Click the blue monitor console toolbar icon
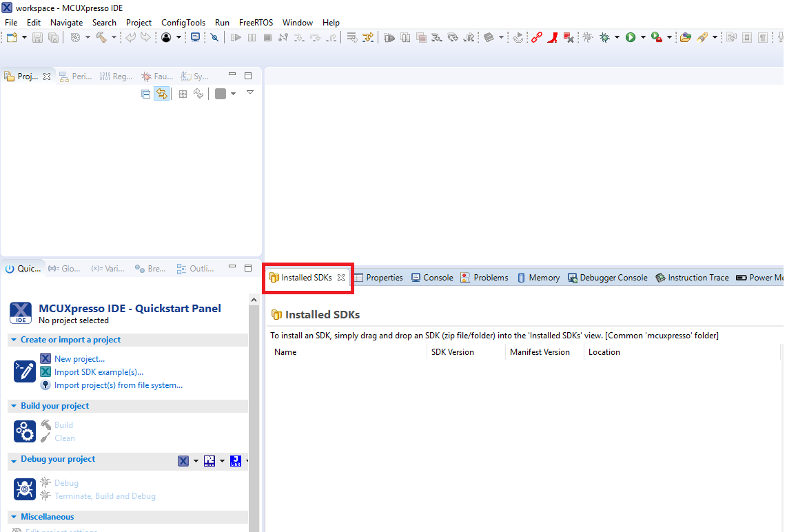This screenshot has width=787, height=532. pos(195,37)
